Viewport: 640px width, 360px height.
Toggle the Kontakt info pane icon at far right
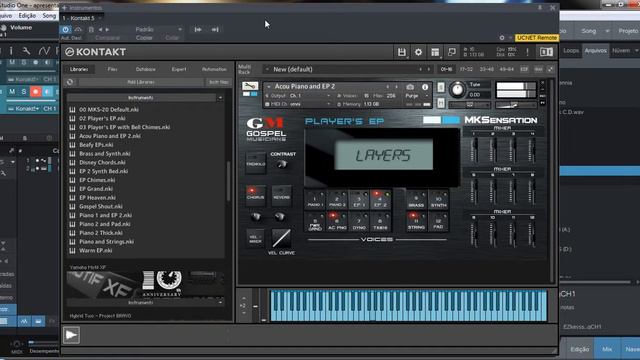pyautogui.click(x=547, y=52)
